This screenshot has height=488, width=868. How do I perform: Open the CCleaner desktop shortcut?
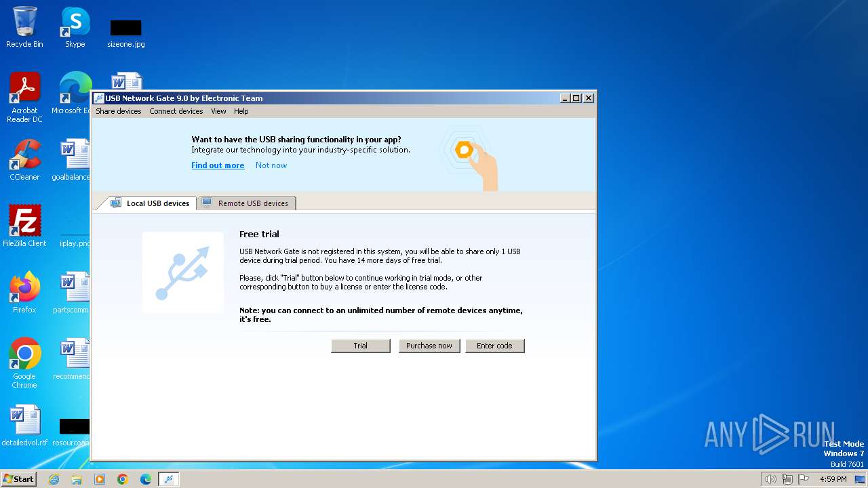tap(24, 160)
